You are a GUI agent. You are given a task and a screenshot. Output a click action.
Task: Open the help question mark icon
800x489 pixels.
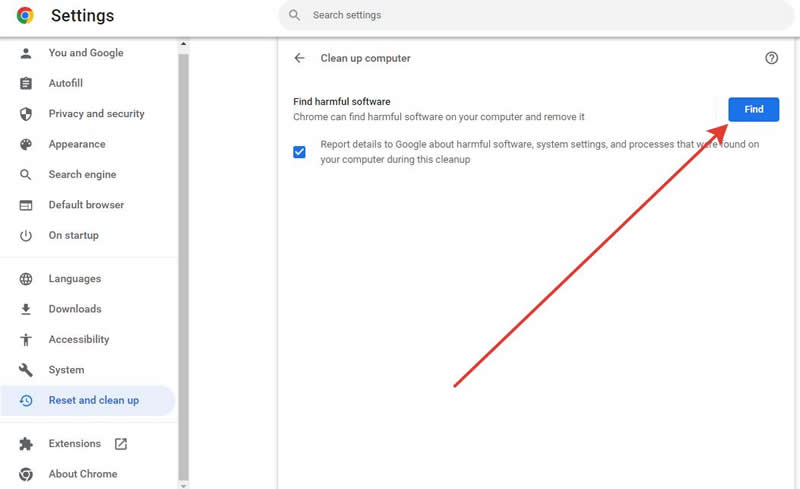click(x=771, y=58)
